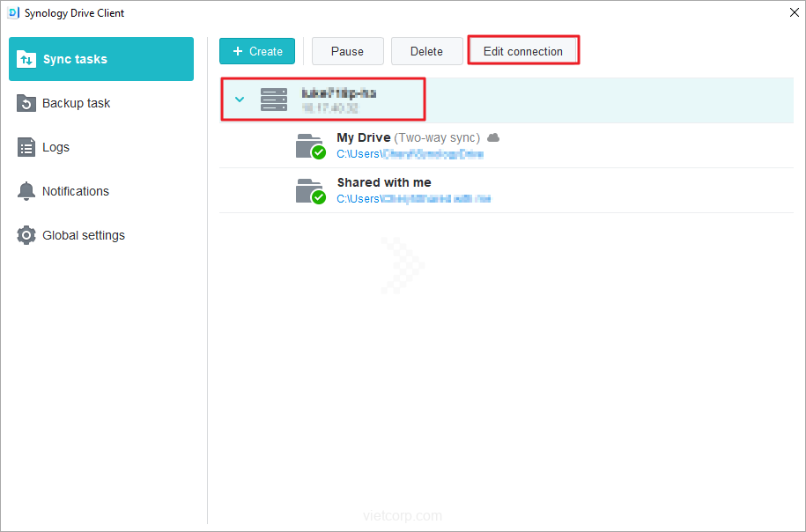Click the Shared with me folder icon

309,190
